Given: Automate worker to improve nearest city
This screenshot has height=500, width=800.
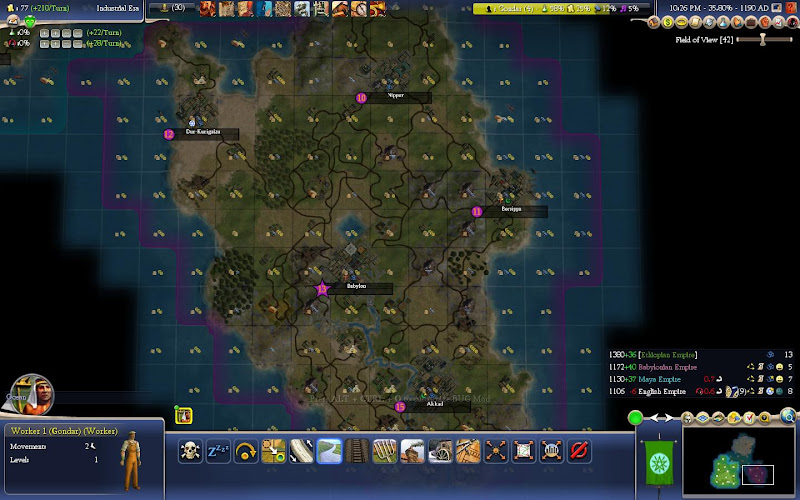Looking at the screenshot, I should click(551, 451).
